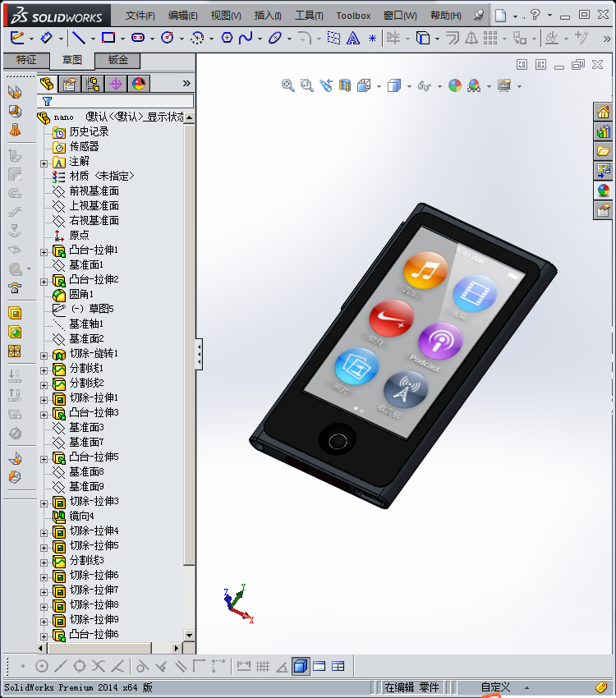Image resolution: width=616 pixels, height=698 pixels.
Task: Click Zoom to Area icon
Action: pos(306,85)
